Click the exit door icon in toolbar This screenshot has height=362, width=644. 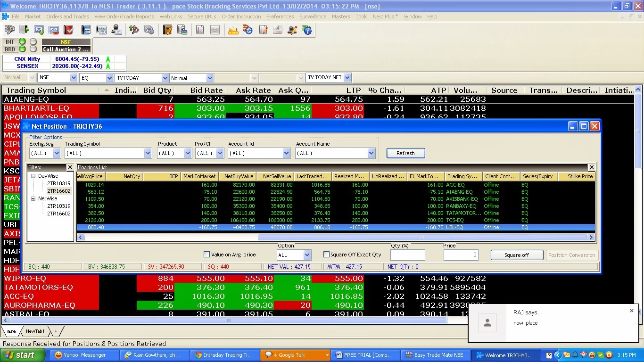(x=24, y=30)
